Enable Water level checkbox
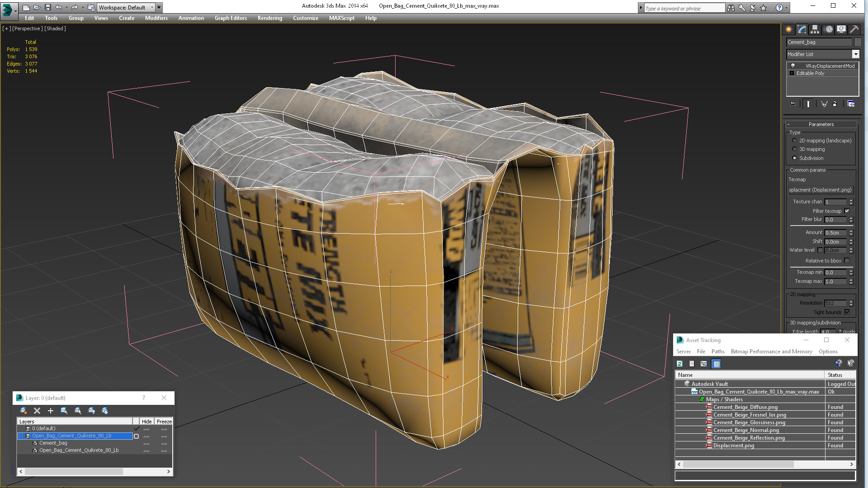Viewport: 868px width, 488px height. (820, 250)
